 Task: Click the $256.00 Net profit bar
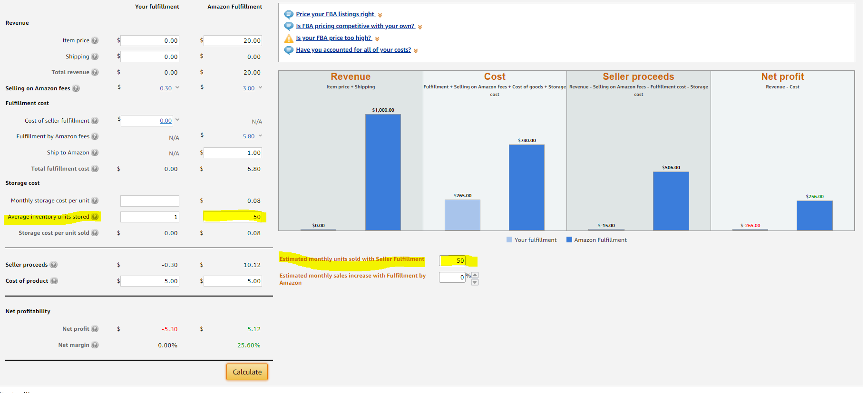pyautogui.click(x=815, y=215)
